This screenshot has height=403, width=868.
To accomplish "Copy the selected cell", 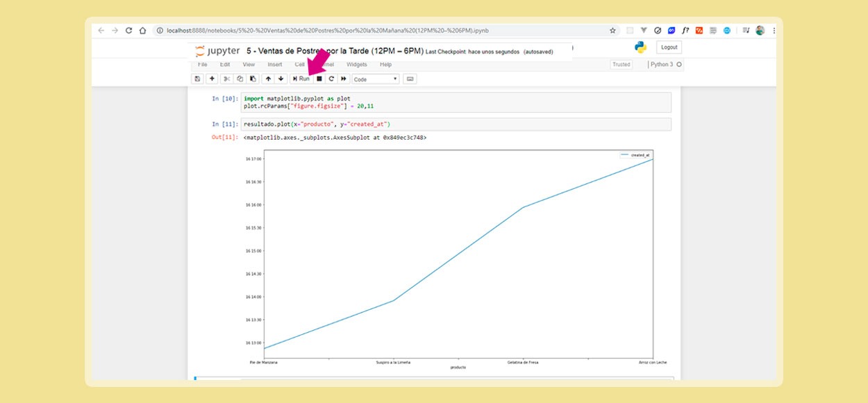I will [x=240, y=79].
